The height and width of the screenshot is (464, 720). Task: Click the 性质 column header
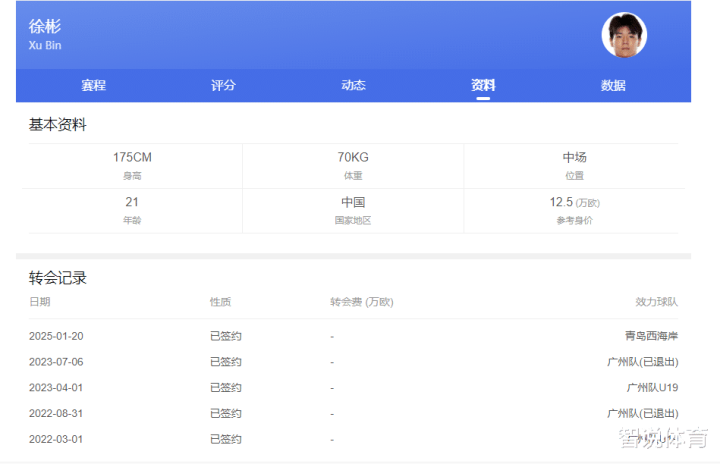click(220, 302)
